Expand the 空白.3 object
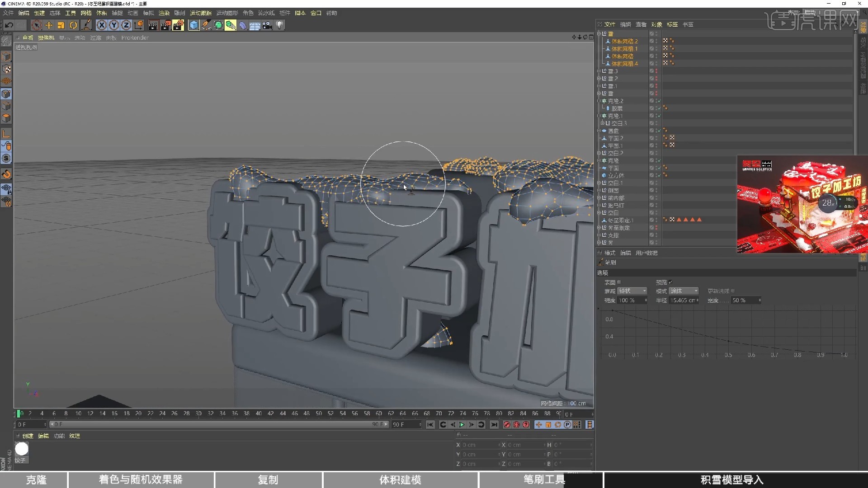The image size is (868, 488). click(x=603, y=123)
